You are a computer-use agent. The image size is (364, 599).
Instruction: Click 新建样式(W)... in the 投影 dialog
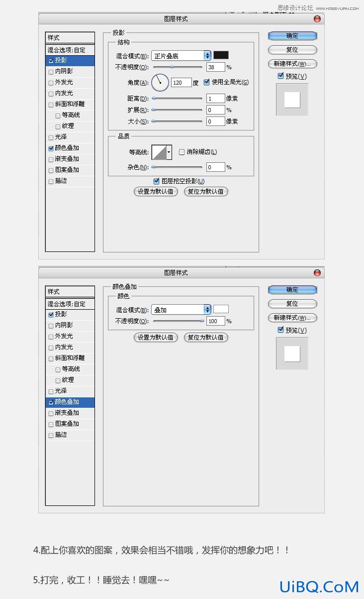coord(292,64)
